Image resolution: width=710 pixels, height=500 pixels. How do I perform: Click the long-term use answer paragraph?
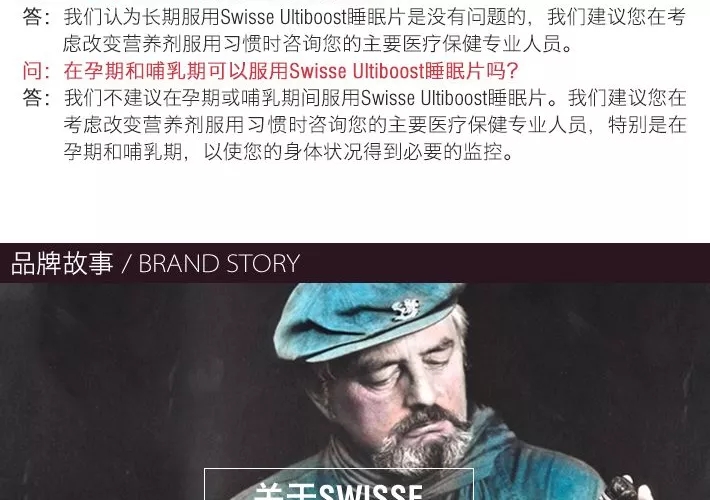click(x=374, y=30)
